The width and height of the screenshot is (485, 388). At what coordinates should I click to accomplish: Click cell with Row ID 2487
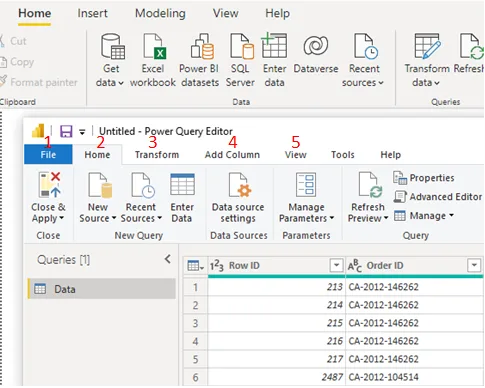click(277, 377)
